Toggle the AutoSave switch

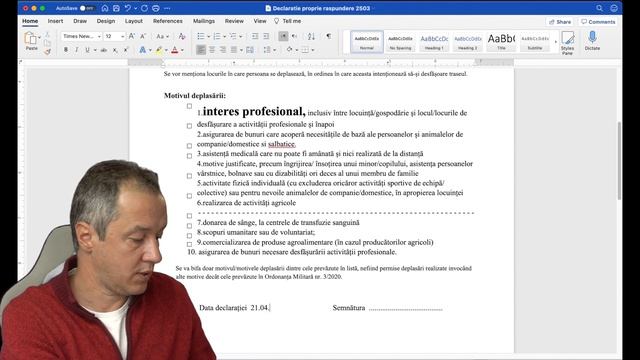87,8
